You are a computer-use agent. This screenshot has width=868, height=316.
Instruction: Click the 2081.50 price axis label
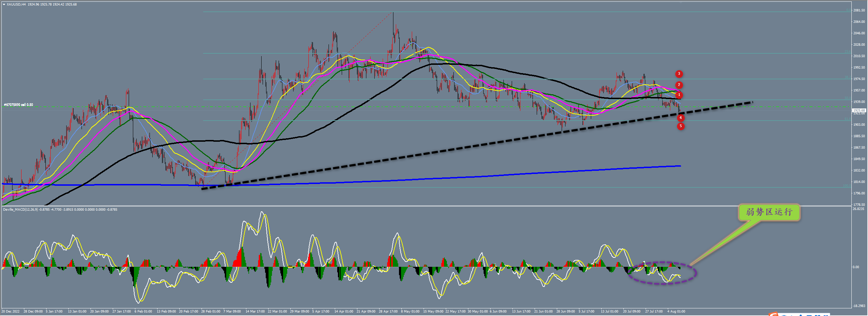[859, 10]
